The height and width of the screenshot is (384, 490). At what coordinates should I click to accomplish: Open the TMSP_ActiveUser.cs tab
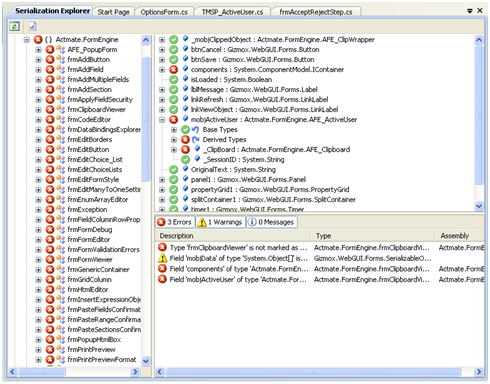point(232,12)
